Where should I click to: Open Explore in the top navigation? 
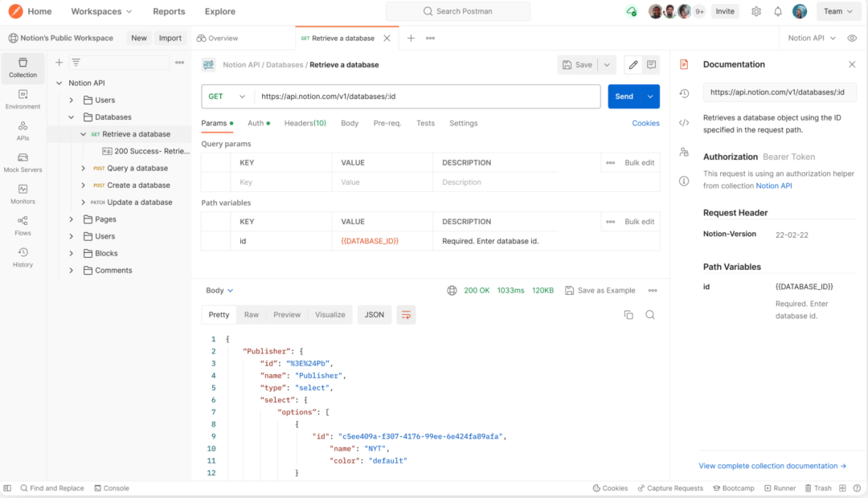(x=219, y=11)
